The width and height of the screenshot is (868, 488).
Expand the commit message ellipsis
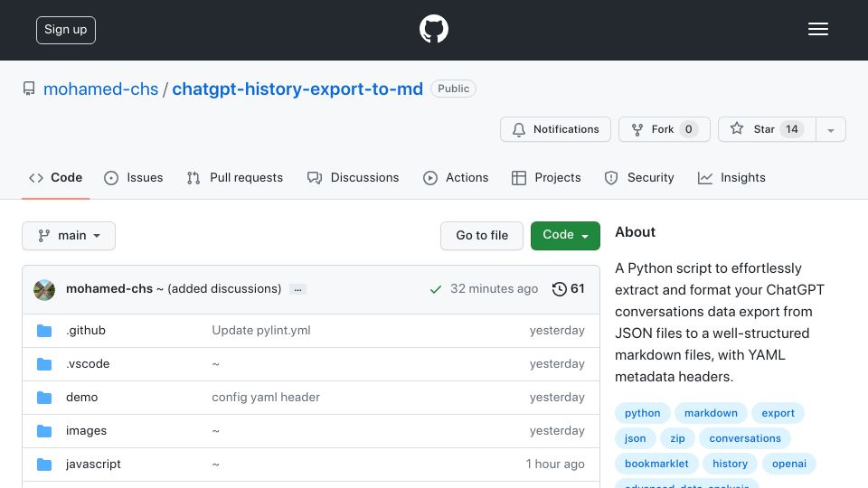pyautogui.click(x=297, y=289)
